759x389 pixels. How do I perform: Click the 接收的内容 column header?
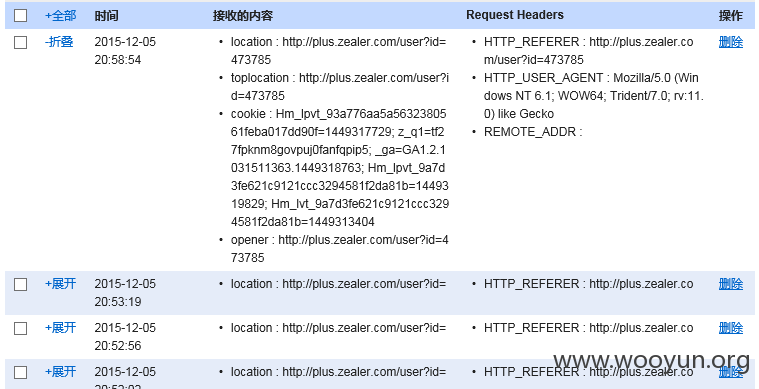point(243,15)
